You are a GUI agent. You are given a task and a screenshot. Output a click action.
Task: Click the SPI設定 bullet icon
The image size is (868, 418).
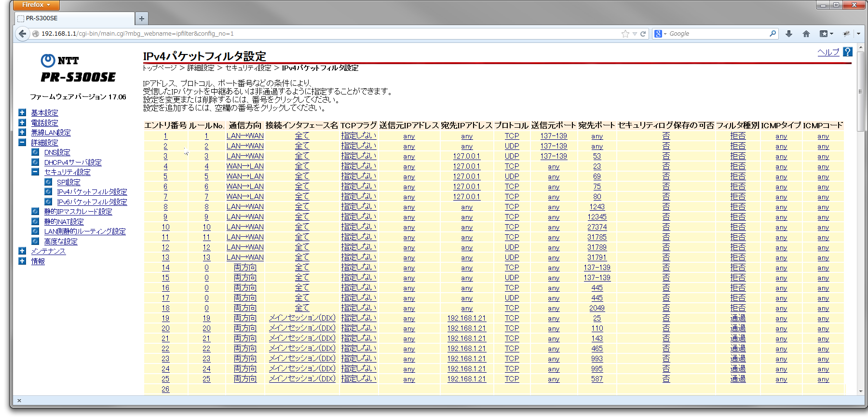48,182
